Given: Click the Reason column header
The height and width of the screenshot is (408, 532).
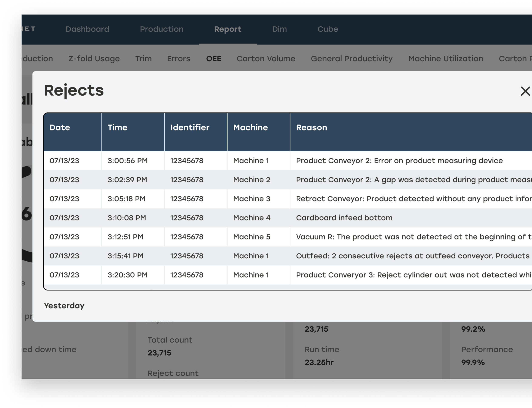Looking at the screenshot, I should pos(311,127).
